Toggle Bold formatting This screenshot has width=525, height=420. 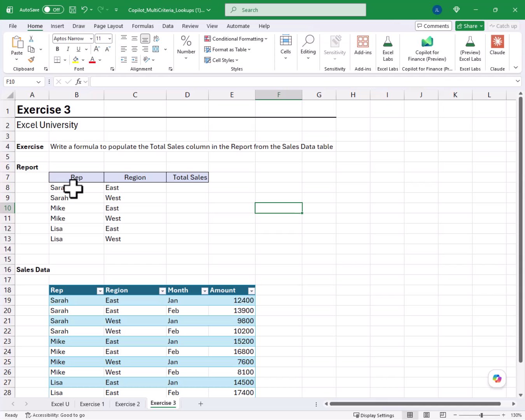(x=57, y=49)
